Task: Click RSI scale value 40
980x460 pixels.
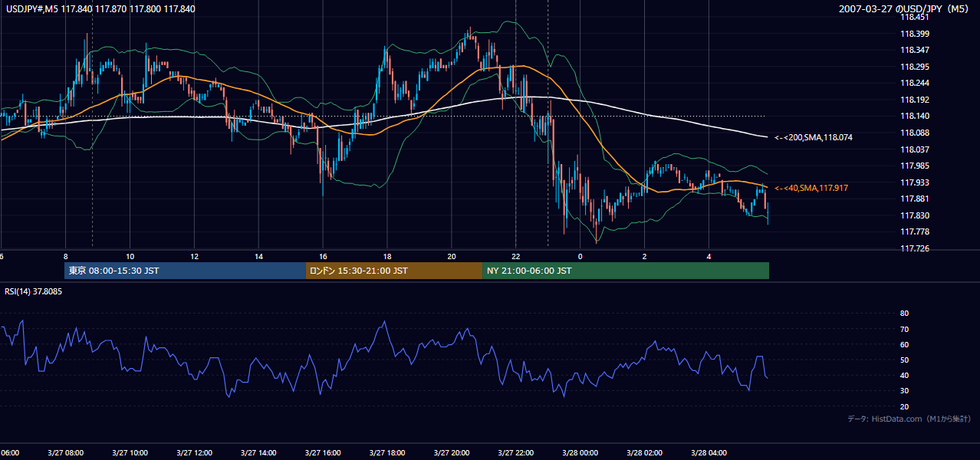Action: tap(904, 375)
